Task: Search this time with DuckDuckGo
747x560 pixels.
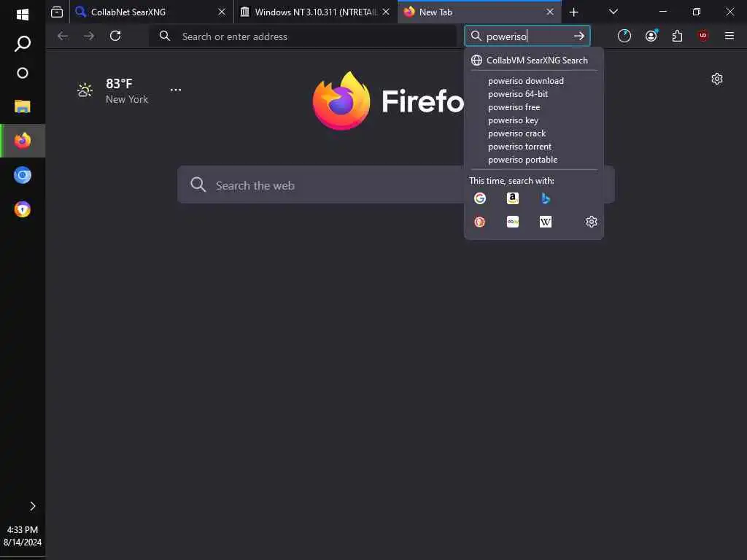Action: click(x=480, y=222)
